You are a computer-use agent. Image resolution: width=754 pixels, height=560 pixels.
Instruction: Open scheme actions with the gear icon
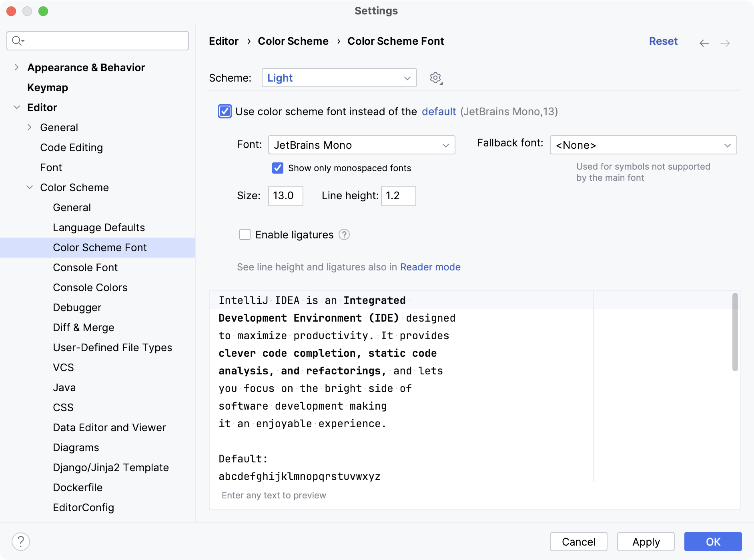tap(435, 78)
